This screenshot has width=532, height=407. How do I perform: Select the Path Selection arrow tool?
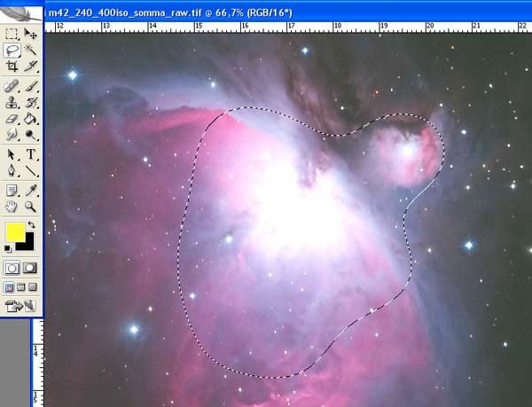point(12,154)
